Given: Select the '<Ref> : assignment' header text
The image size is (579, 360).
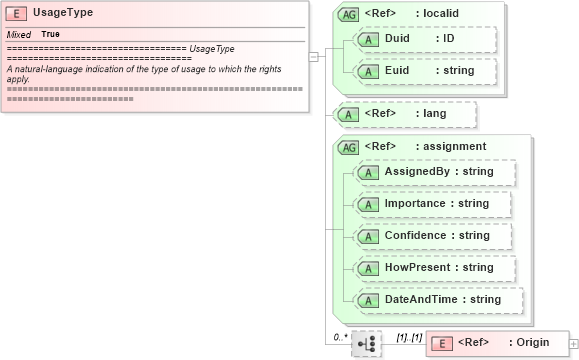Looking at the screenshot, I should coord(425,146).
